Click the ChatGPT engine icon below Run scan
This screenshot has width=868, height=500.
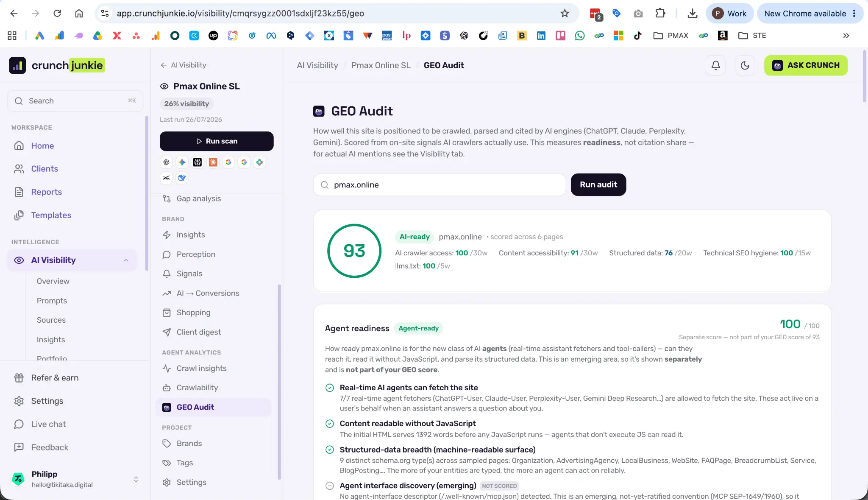(x=167, y=162)
